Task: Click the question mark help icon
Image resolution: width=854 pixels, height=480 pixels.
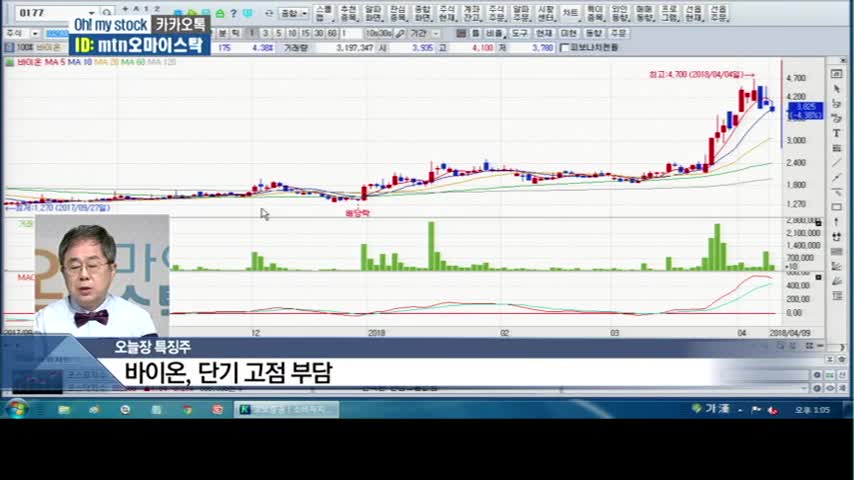Action: [233, 13]
